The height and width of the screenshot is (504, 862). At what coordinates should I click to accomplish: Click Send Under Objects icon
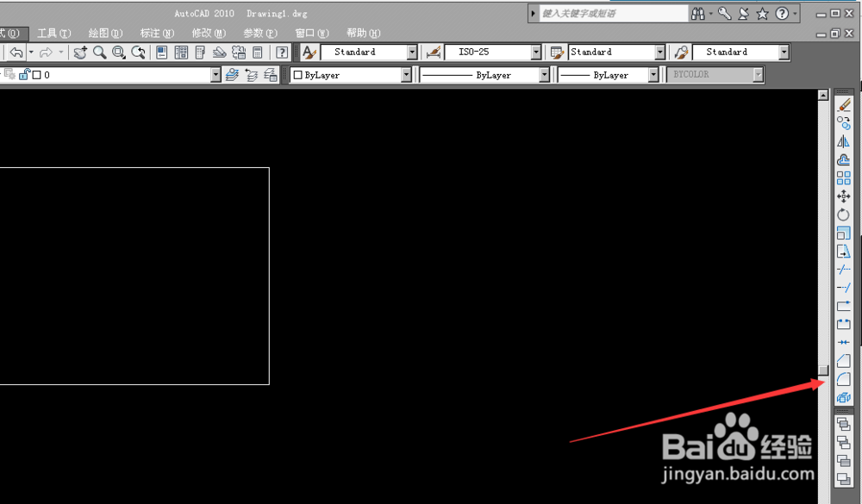point(844,479)
